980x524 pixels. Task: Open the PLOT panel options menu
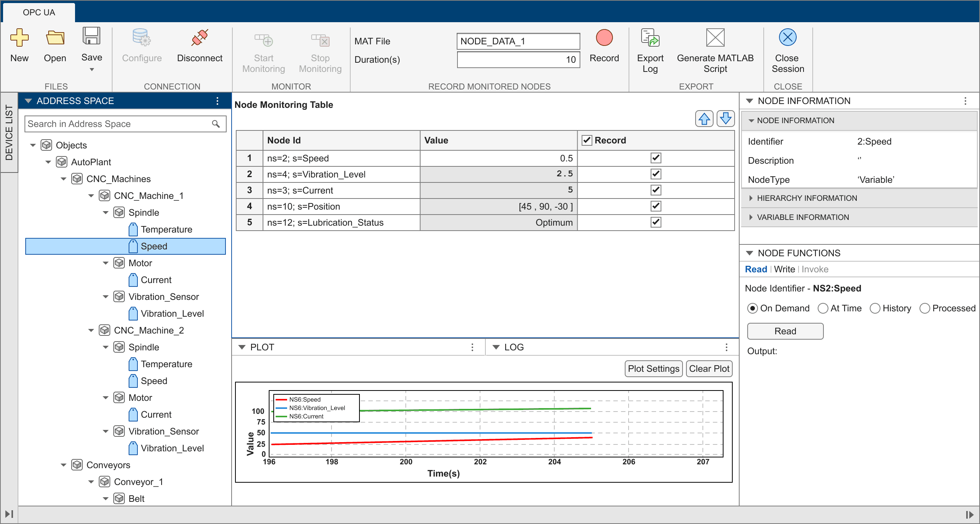(x=472, y=347)
